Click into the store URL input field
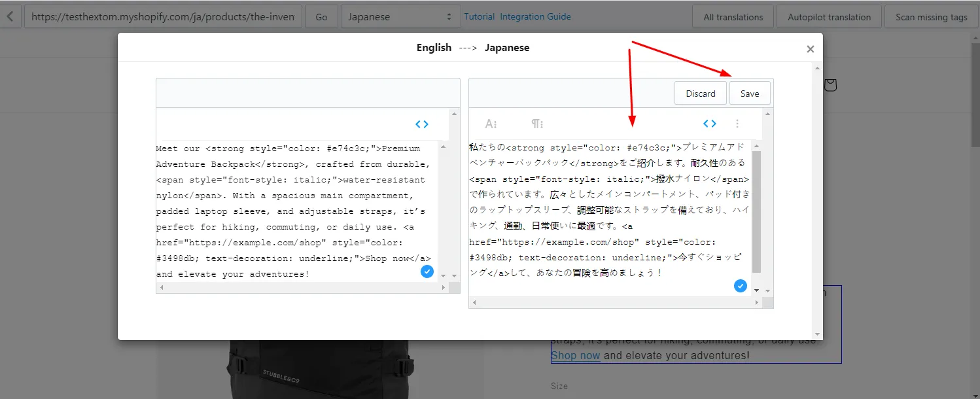The height and width of the screenshot is (399, 980). pyautogui.click(x=164, y=17)
